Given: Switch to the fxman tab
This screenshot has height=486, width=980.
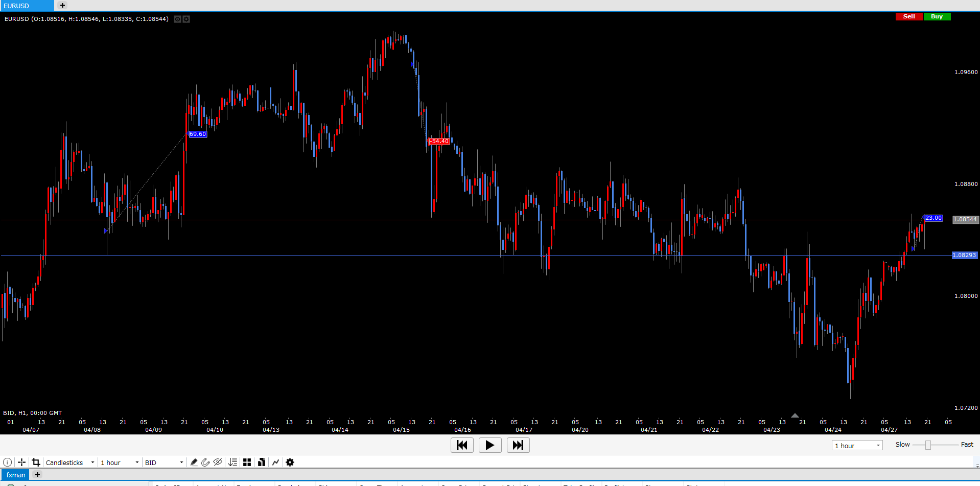Looking at the screenshot, I should click(x=16, y=475).
